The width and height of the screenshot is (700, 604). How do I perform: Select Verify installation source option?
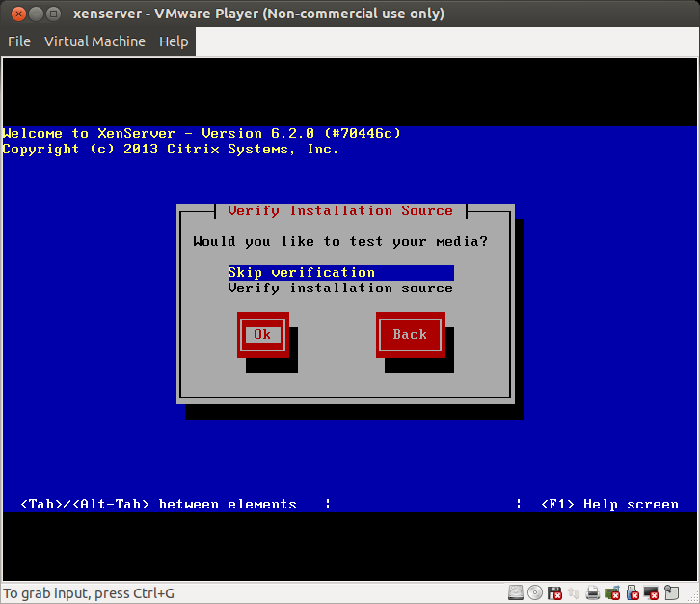339,288
